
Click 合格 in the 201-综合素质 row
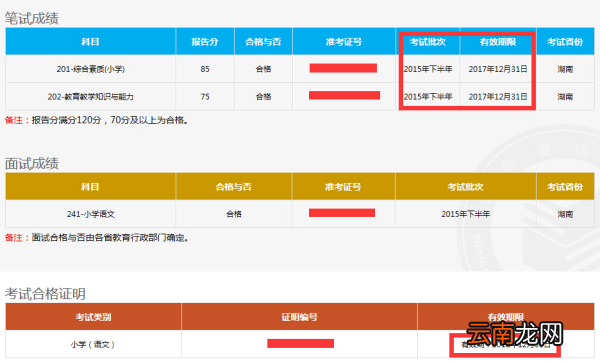click(x=263, y=69)
